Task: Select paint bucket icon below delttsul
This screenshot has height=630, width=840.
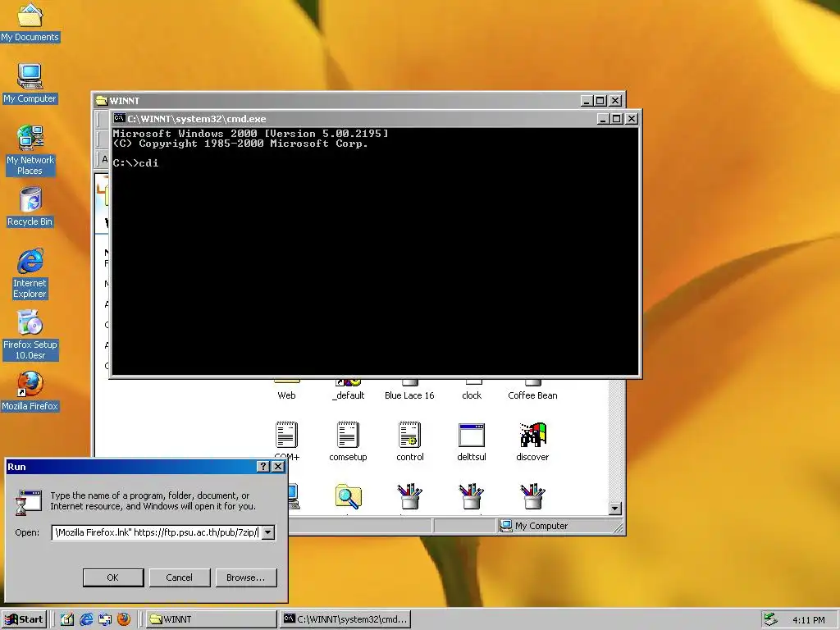Action: [x=472, y=496]
